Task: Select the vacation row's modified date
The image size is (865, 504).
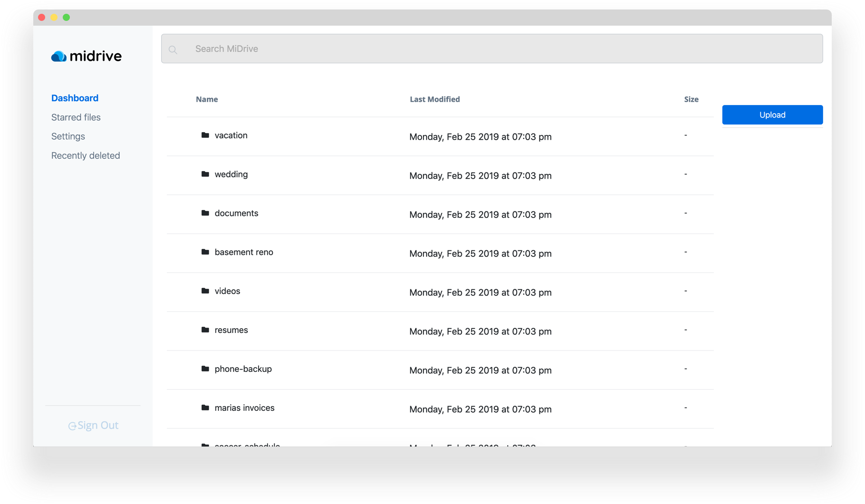Action: (481, 137)
